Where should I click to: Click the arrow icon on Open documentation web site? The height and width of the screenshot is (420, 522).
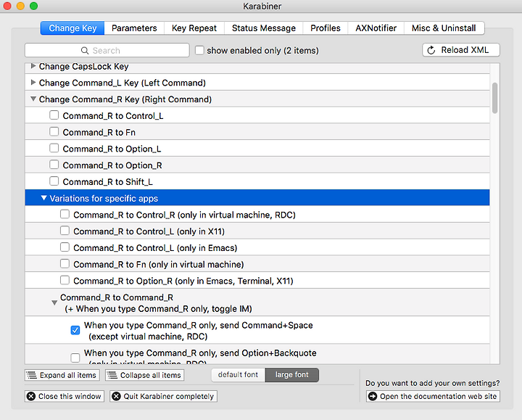click(373, 396)
